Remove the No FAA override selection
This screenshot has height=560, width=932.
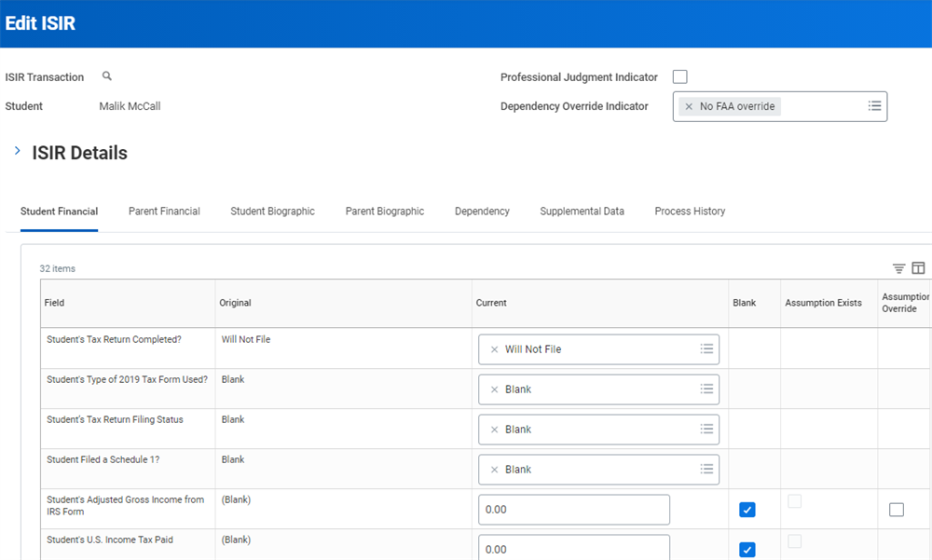689,106
